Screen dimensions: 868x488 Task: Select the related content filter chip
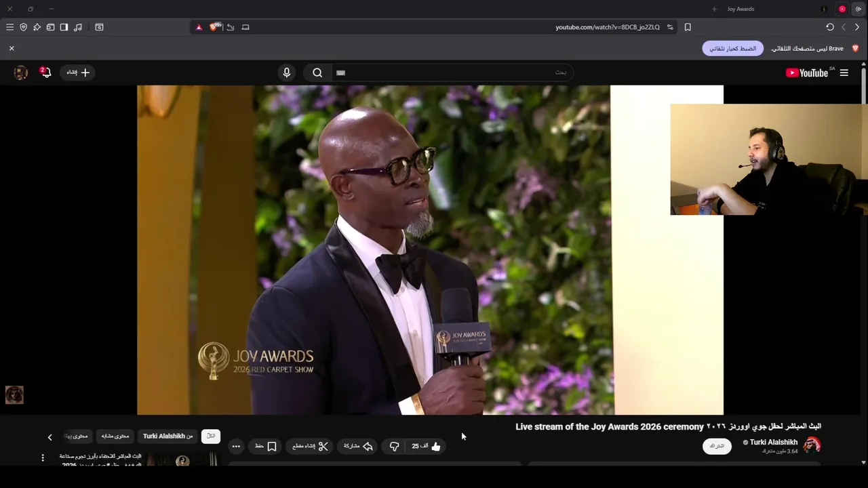pyautogui.click(x=115, y=436)
